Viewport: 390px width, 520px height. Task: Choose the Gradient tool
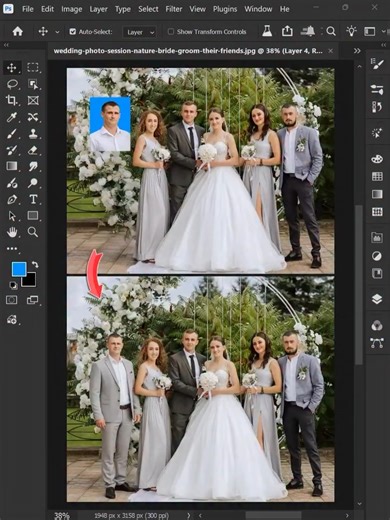(12, 166)
